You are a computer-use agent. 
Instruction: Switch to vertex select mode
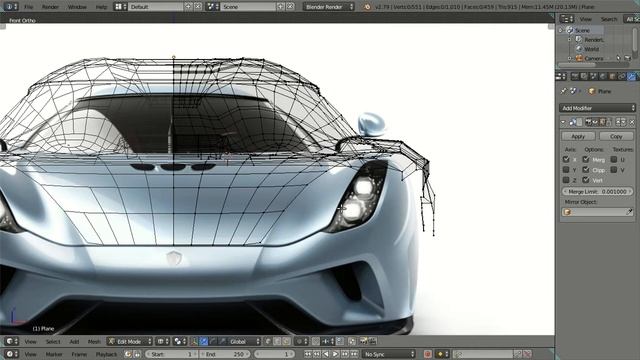[x=268, y=342]
